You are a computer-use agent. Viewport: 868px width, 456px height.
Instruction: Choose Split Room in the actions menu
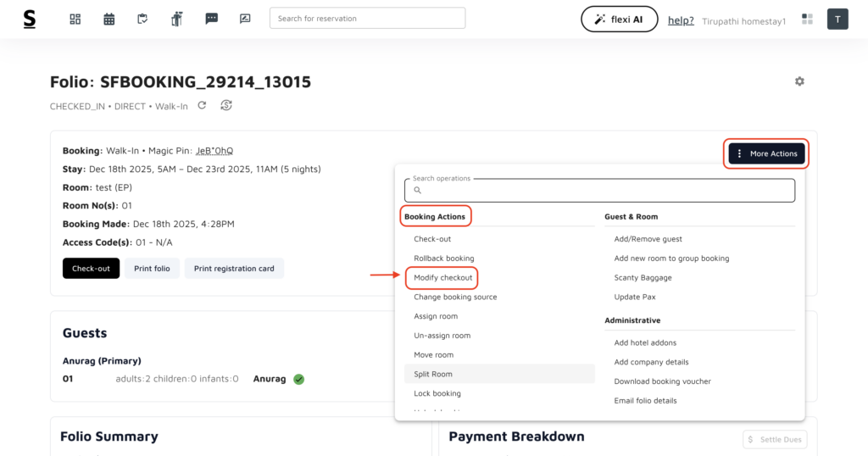pos(433,374)
